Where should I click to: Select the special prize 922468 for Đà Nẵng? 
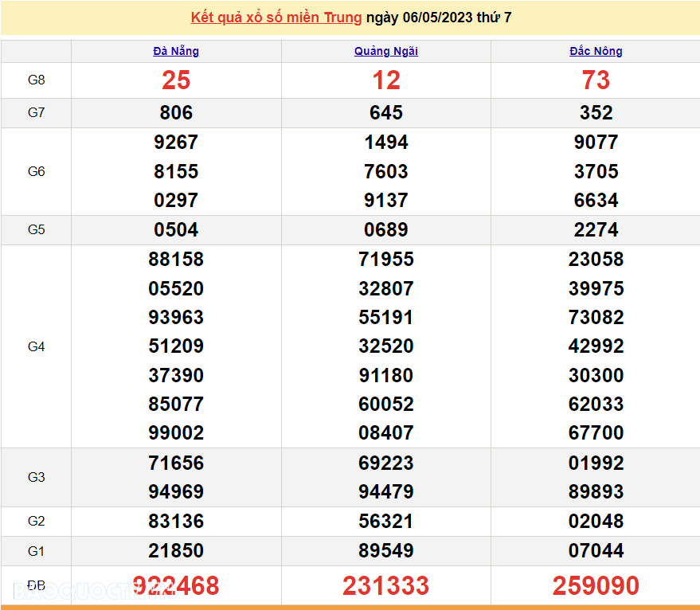point(176,585)
